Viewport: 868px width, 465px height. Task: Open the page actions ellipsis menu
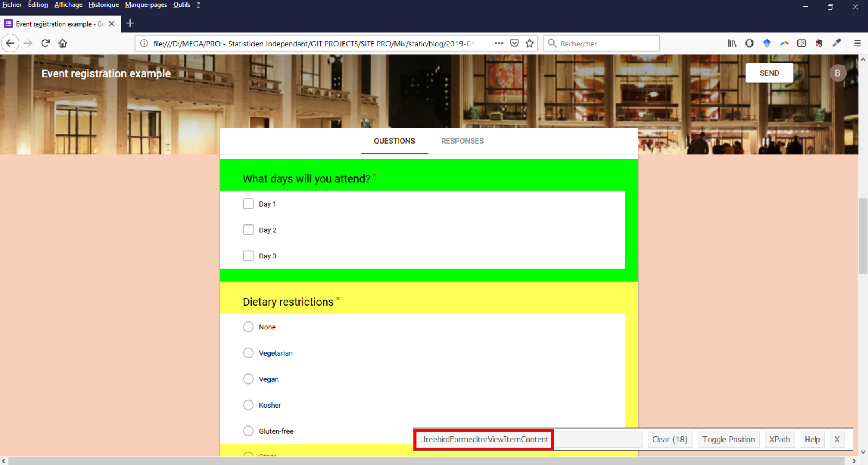(499, 43)
